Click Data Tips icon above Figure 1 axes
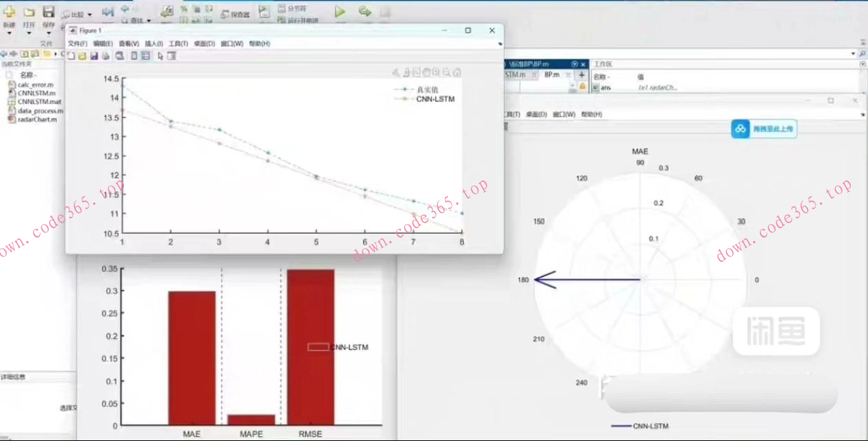 pos(416,72)
